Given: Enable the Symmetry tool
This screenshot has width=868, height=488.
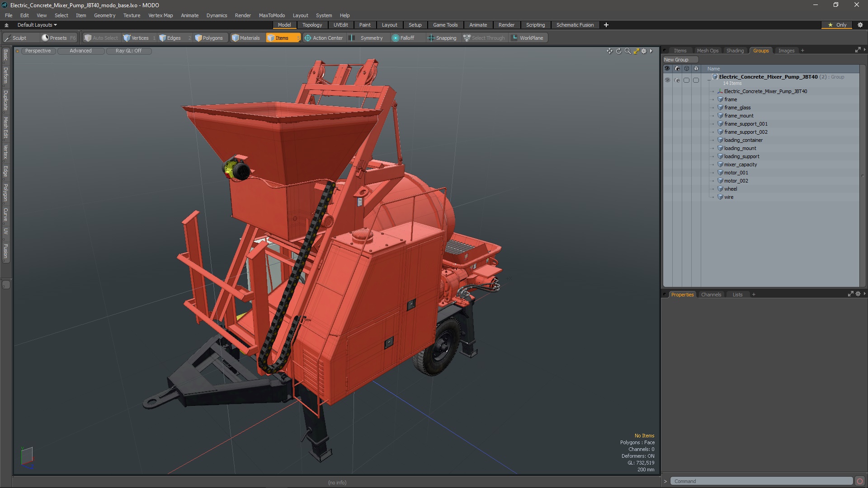Looking at the screenshot, I should pyautogui.click(x=368, y=38).
